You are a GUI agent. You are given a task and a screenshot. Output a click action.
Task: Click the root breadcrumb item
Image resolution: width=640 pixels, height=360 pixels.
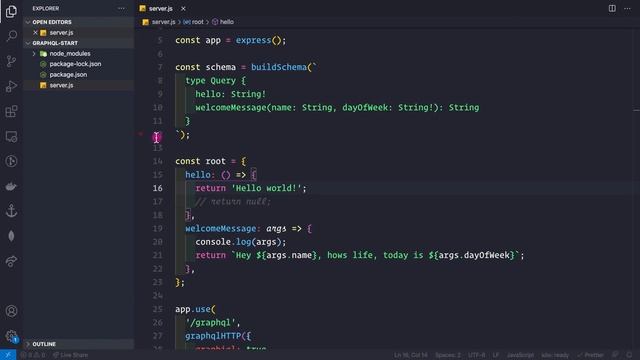click(x=198, y=22)
